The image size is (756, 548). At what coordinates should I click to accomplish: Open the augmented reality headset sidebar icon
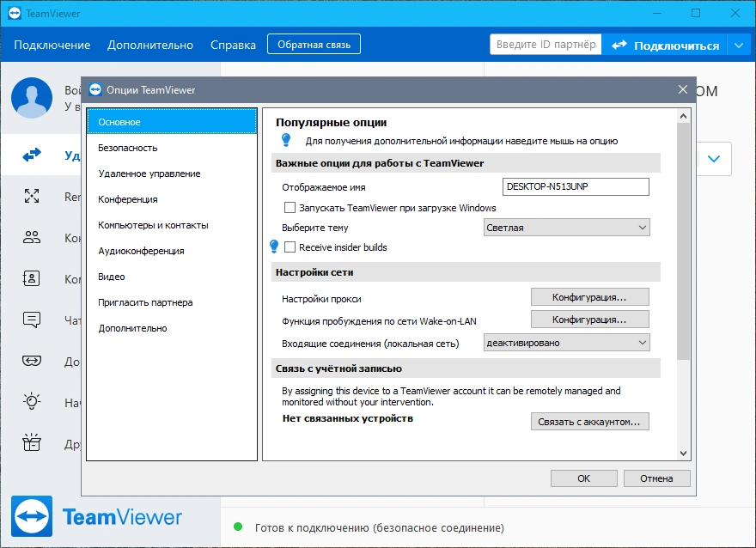click(x=32, y=361)
